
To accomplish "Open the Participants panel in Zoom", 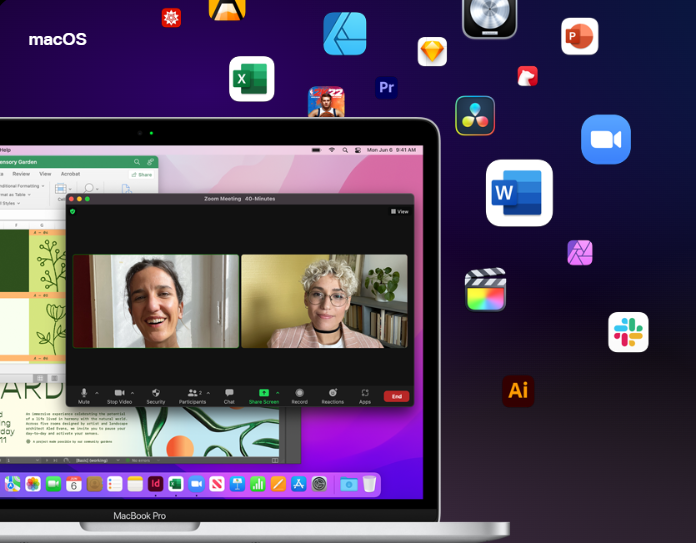I will (x=192, y=396).
